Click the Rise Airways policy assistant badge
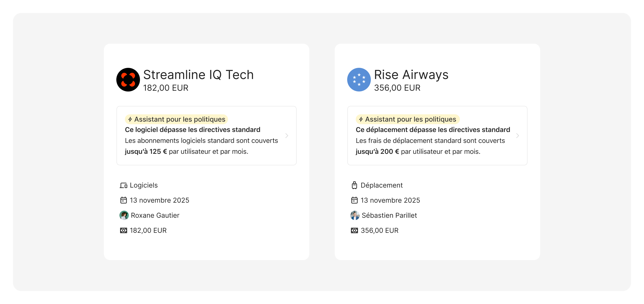The width and height of the screenshot is (644, 304). coord(408,119)
